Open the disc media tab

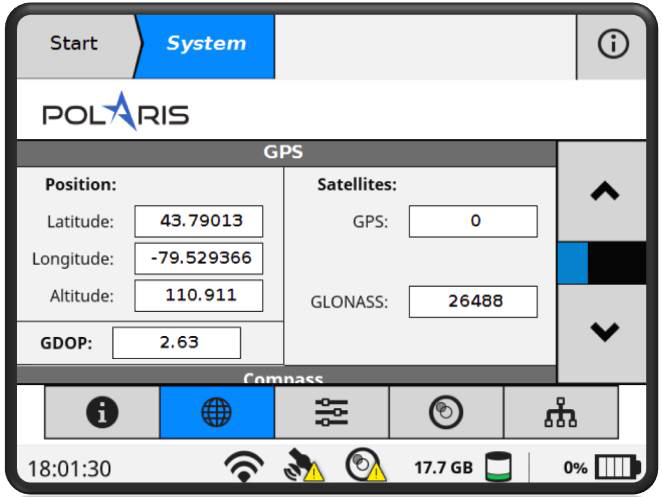pyautogui.click(x=446, y=412)
